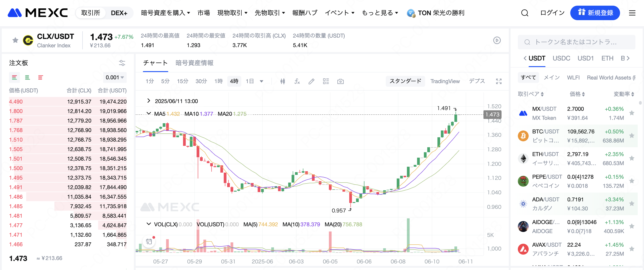Switch to the 暗号資産情報 tab
The width and height of the screenshot is (644, 270).
click(194, 63)
